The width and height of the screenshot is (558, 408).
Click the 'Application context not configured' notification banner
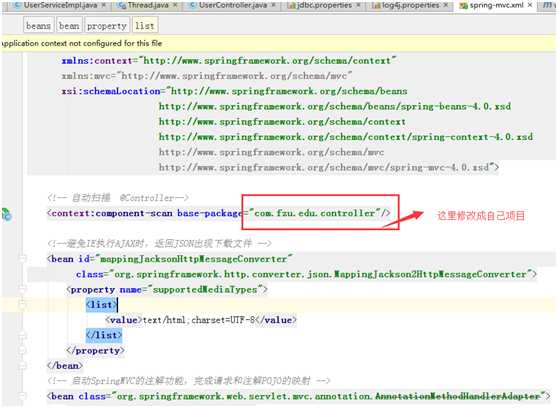pyautogui.click(x=279, y=43)
